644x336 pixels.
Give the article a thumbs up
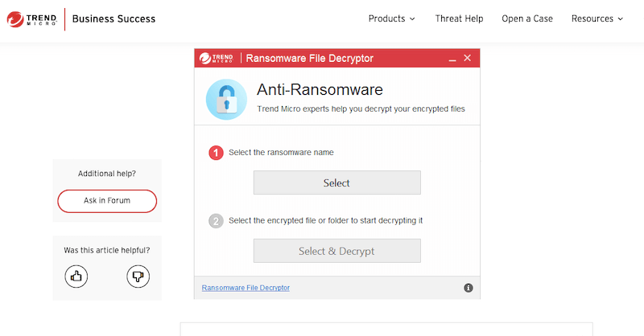click(76, 276)
